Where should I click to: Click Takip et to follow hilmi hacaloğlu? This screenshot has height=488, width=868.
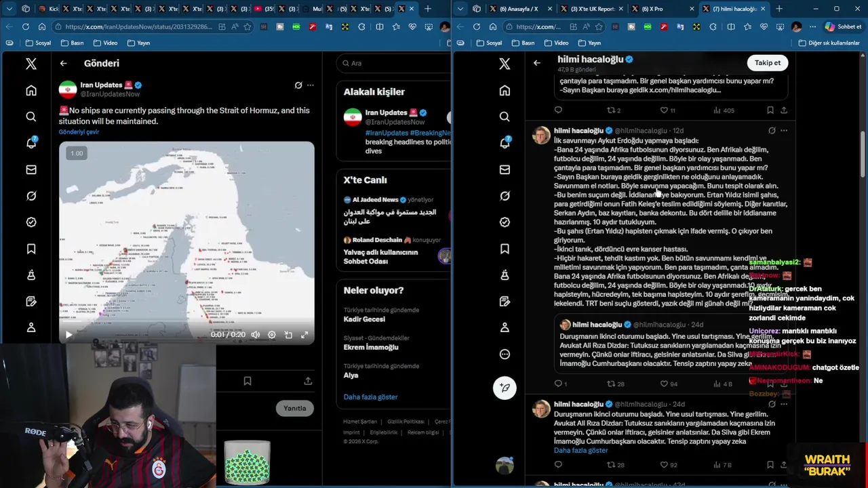pos(768,62)
